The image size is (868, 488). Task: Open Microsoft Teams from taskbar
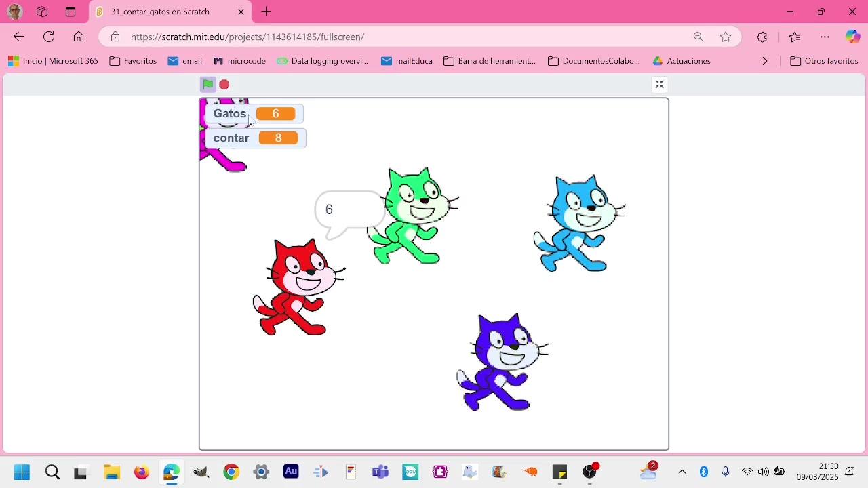click(x=380, y=472)
